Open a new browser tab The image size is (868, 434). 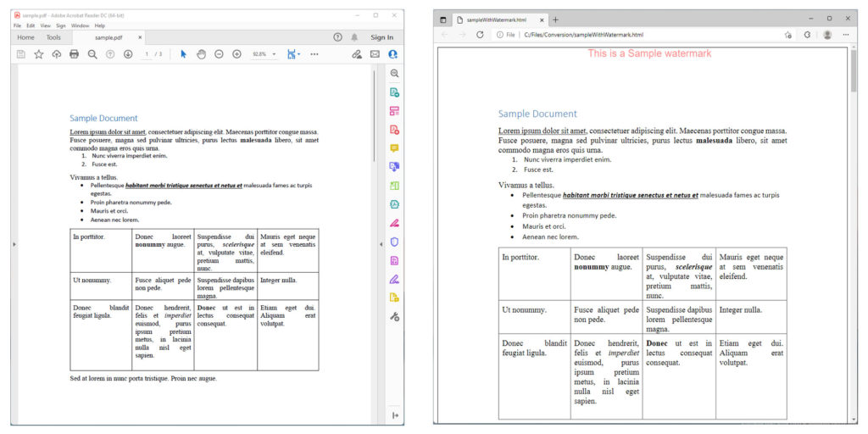coord(556,19)
